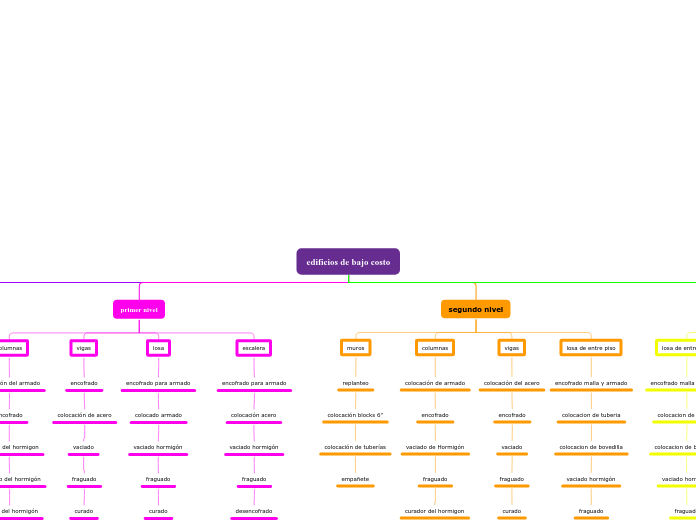Select the orange 'colocacion de bovedilla' topic
The height and width of the screenshot is (520, 696).
591,447
